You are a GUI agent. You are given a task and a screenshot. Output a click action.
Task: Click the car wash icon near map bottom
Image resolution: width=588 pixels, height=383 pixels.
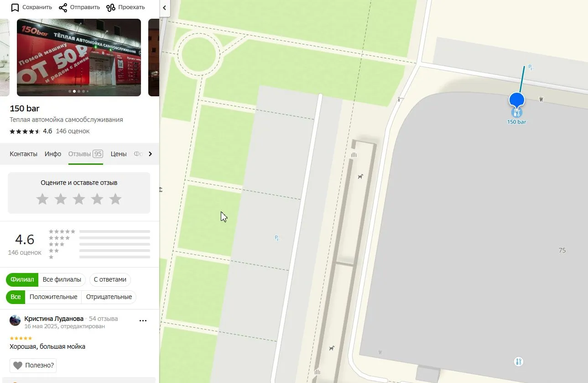point(518,362)
